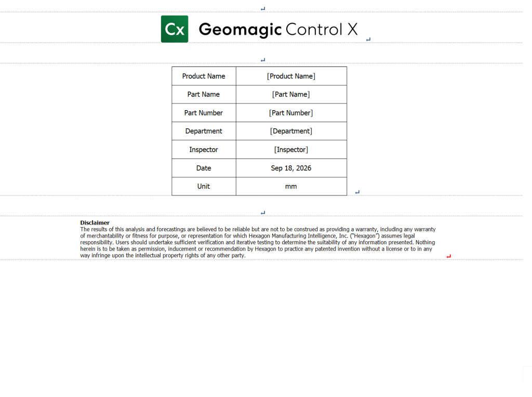Select the [Product Name] placeholder cell
Viewport: 532px width, 397px height.
click(x=291, y=76)
